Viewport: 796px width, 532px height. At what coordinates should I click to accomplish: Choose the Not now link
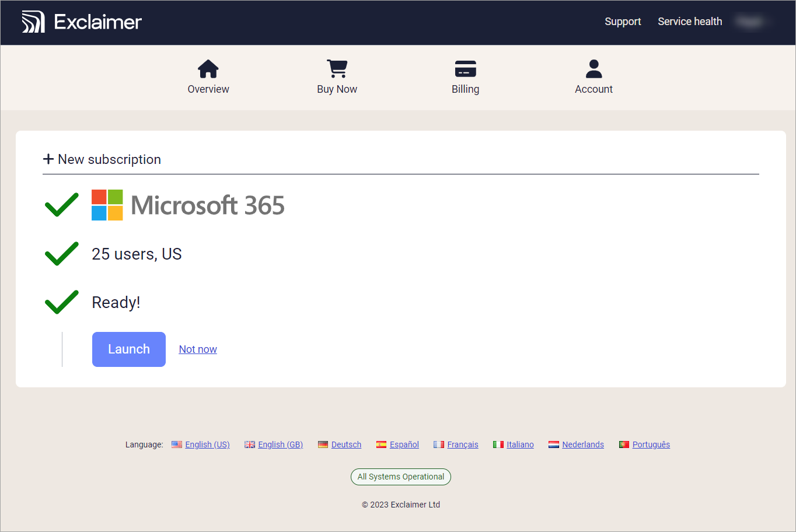(198, 349)
